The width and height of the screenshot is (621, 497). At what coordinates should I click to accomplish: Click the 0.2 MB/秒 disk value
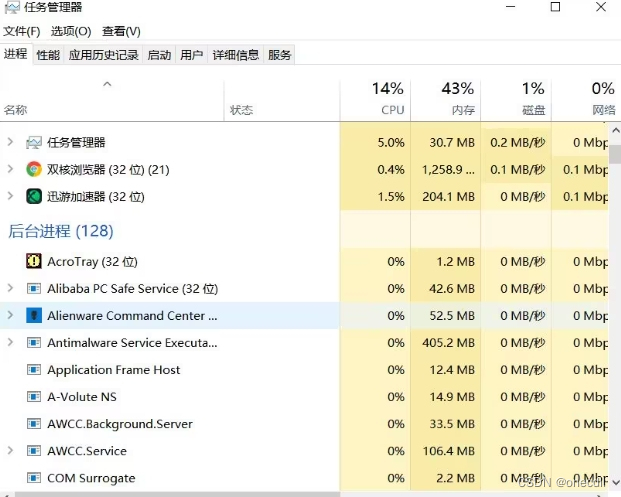tap(518, 143)
